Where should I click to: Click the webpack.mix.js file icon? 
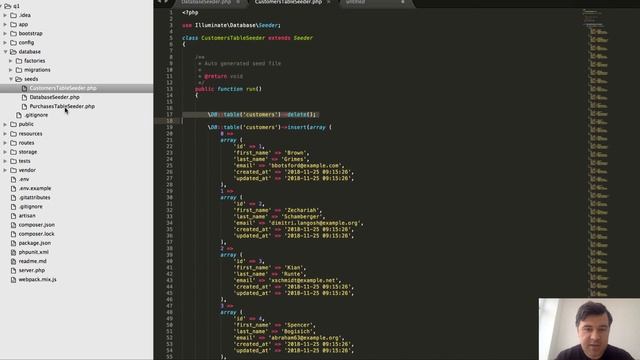(x=13, y=280)
